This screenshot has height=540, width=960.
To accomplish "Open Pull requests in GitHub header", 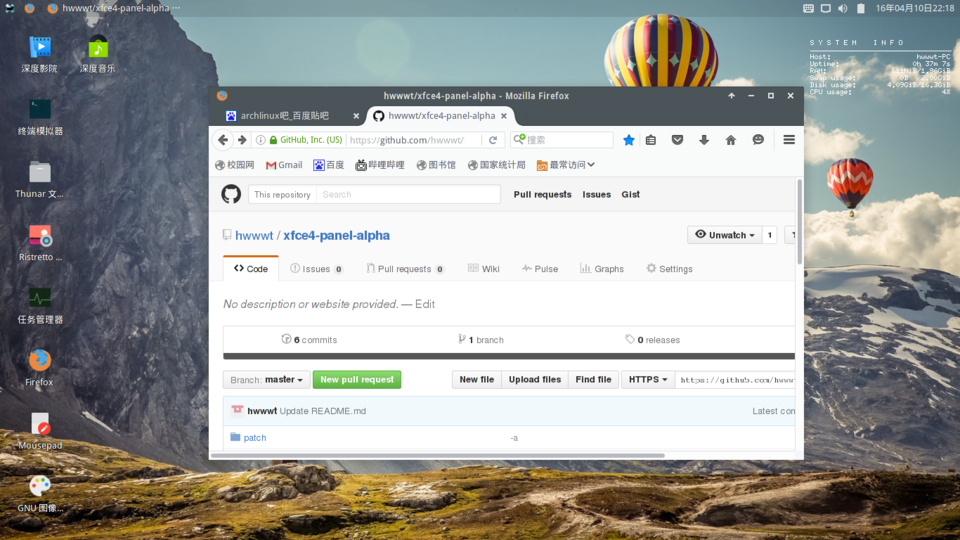I will click(x=542, y=195).
